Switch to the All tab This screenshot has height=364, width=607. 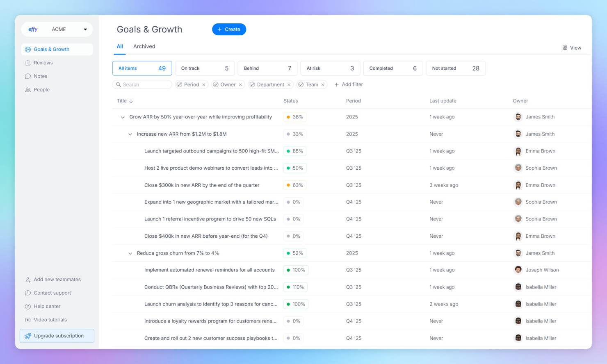pos(120,47)
